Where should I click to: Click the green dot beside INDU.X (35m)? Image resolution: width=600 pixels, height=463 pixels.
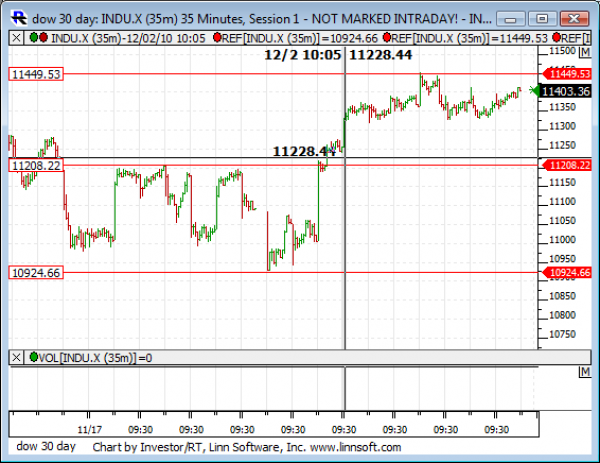pos(34,37)
